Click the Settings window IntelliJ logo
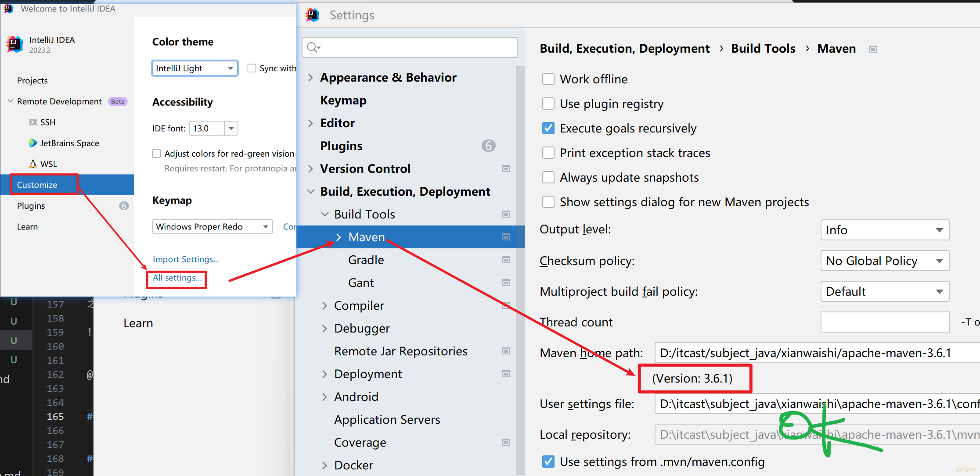The height and width of the screenshot is (476, 980). click(312, 15)
